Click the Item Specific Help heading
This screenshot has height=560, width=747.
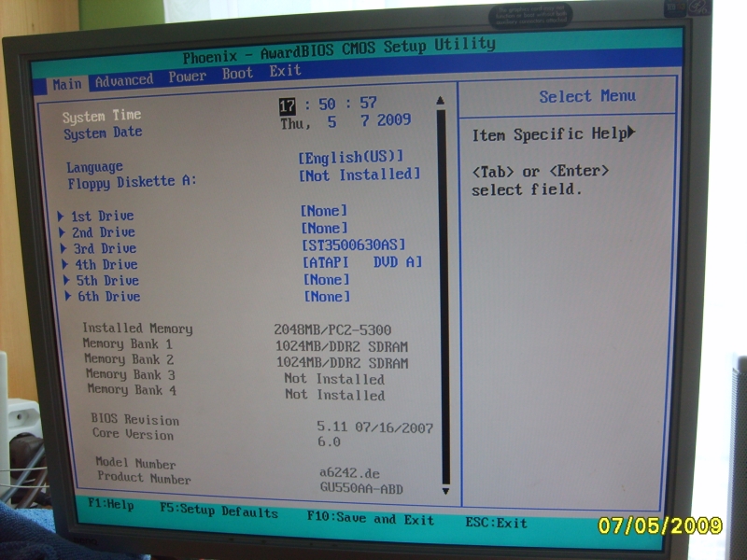553,134
